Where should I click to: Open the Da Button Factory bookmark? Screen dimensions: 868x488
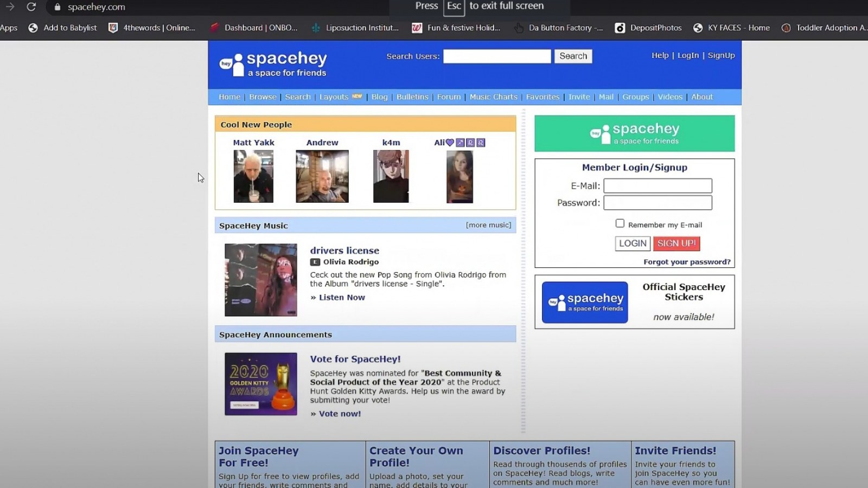[x=558, y=28]
